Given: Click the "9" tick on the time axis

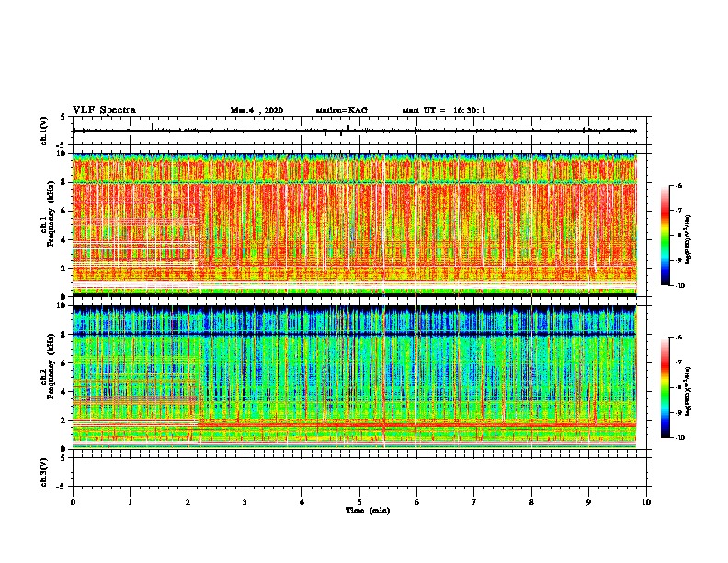Looking at the screenshot, I should [588, 502].
